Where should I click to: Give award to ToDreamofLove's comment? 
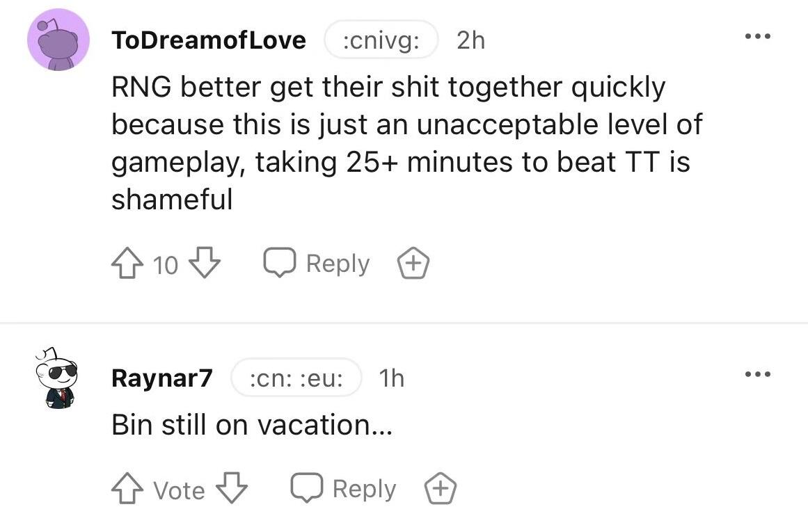413,264
